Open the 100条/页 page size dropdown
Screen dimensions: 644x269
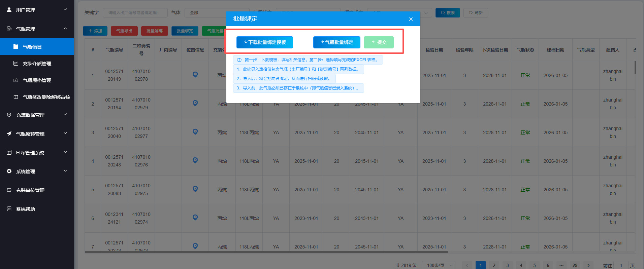pyautogui.click(x=439, y=265)
